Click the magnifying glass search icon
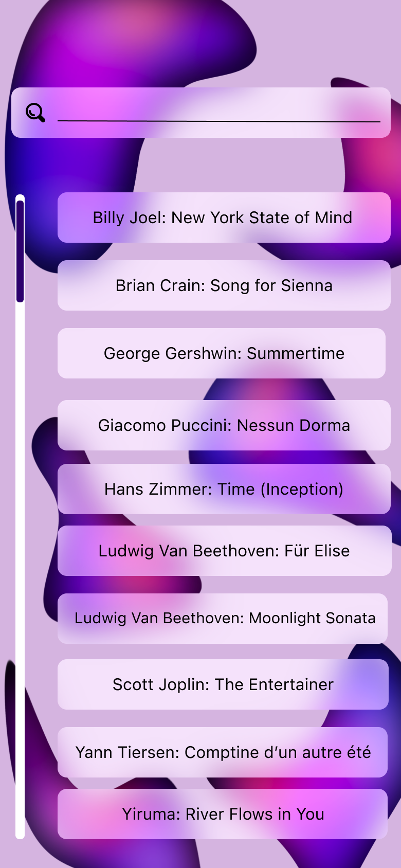Image resolution: width=401 pixels, height=868 pixels. (35, 113)
